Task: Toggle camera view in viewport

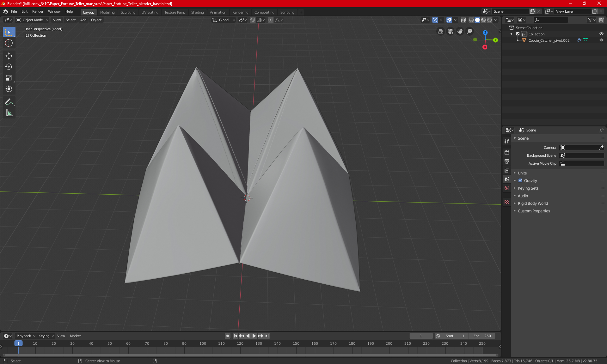Action: point(450,31)
